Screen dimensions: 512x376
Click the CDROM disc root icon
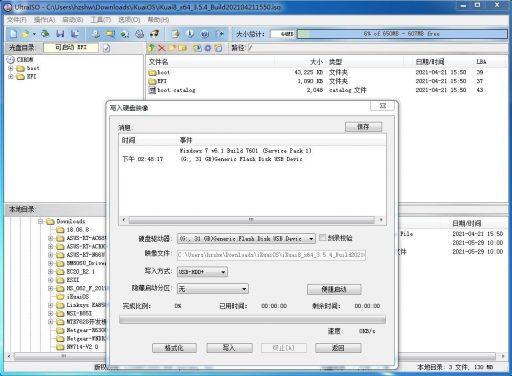point(11,59)
